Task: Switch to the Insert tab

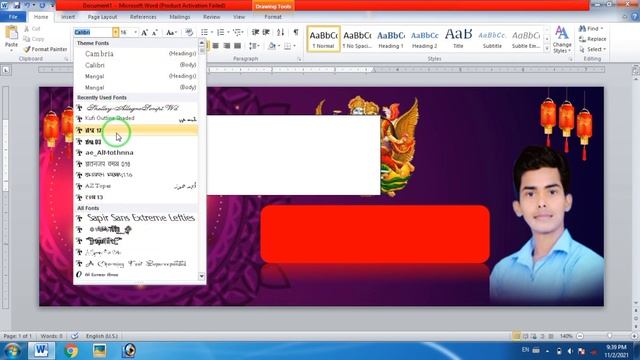Action: (68, 17)
